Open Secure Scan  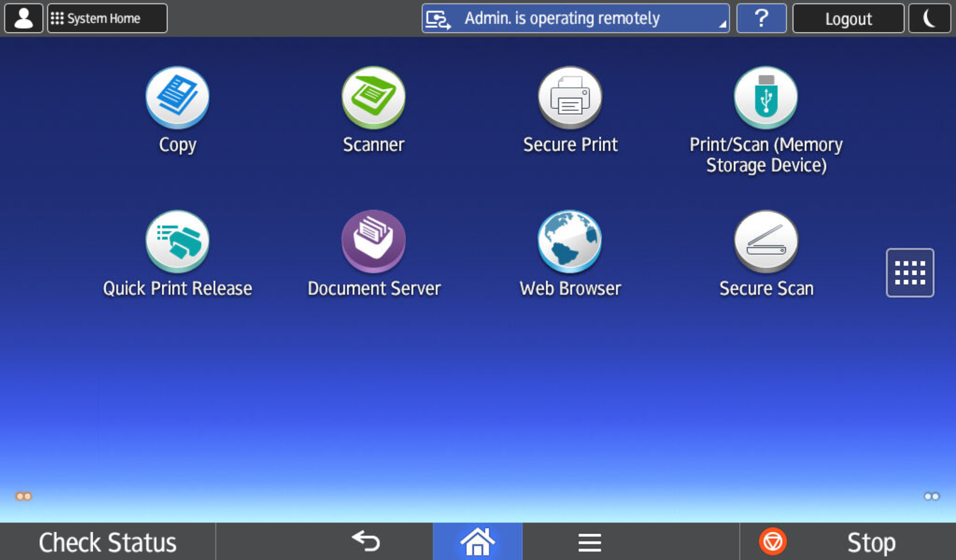[765, 241]
